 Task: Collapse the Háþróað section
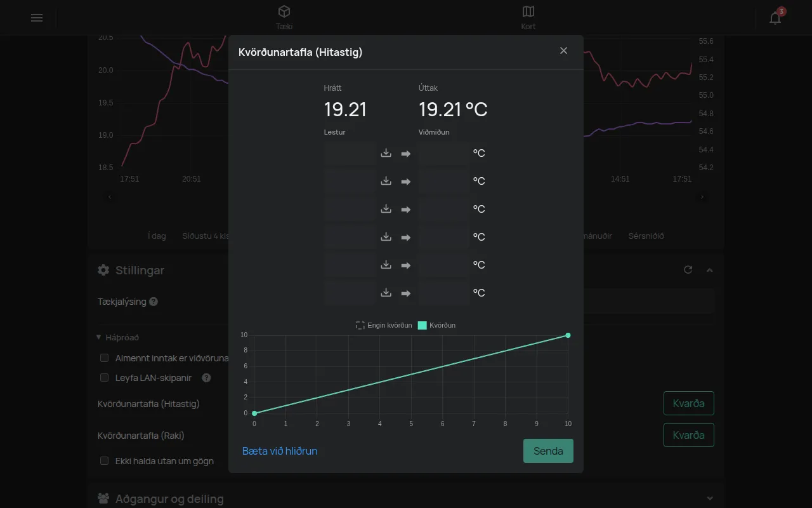click(118, 337)
